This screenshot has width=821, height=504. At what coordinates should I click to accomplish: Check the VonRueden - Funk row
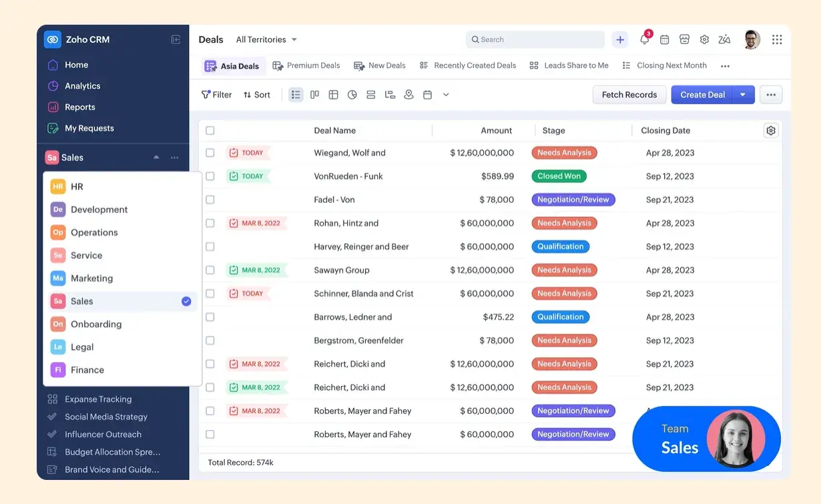coord(210,176)
